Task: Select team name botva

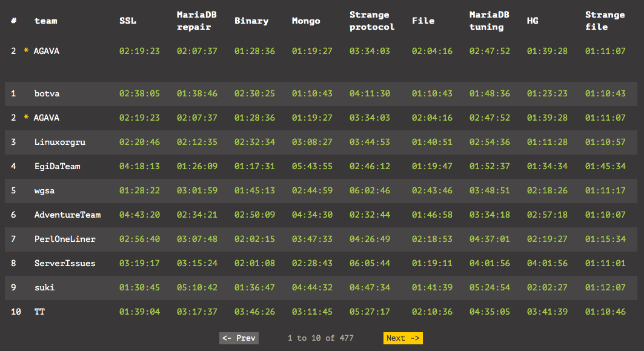Action: (47, 93)
